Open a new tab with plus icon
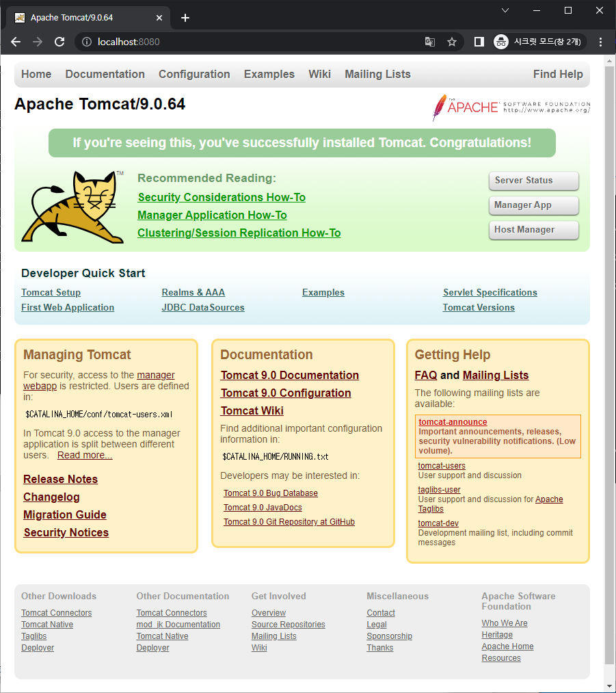Viewport: 616px width, 693px height. pos(185,18)
